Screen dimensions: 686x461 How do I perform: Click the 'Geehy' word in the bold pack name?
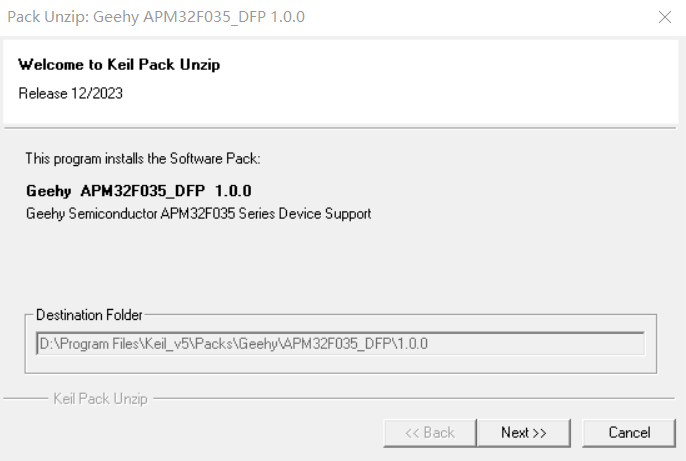(48, 190)
